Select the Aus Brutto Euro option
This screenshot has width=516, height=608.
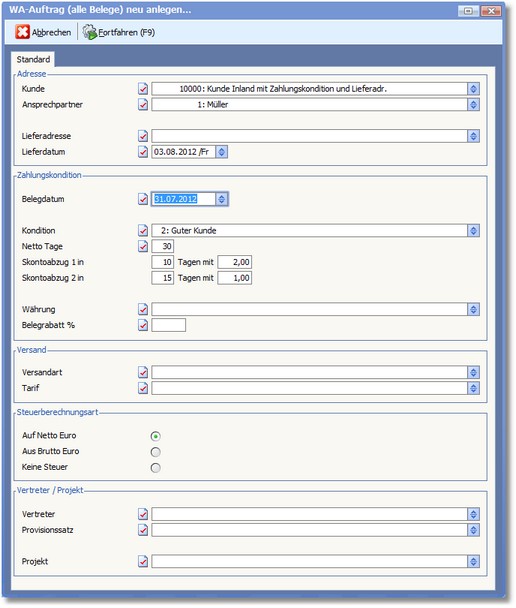click(x=155, y=452)
